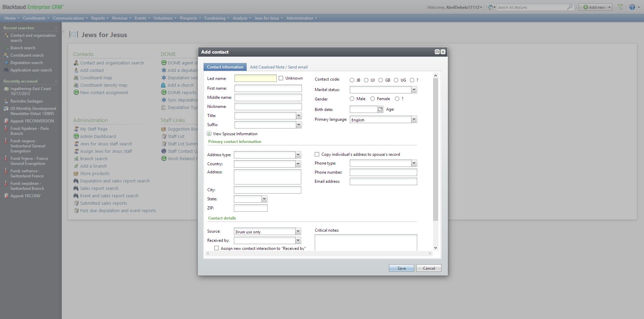The height and width of the screenshot is (319, 644).
Task: Click the DOME reports icon
Action: 164,92
